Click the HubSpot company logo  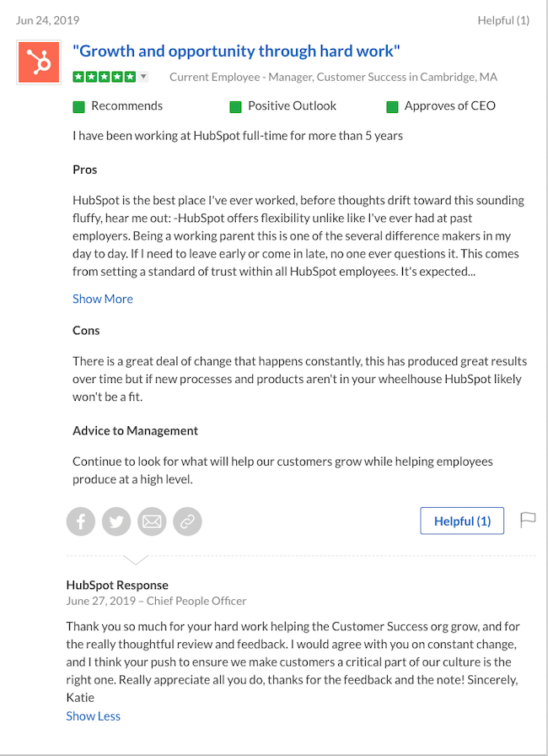coord(39,62)
